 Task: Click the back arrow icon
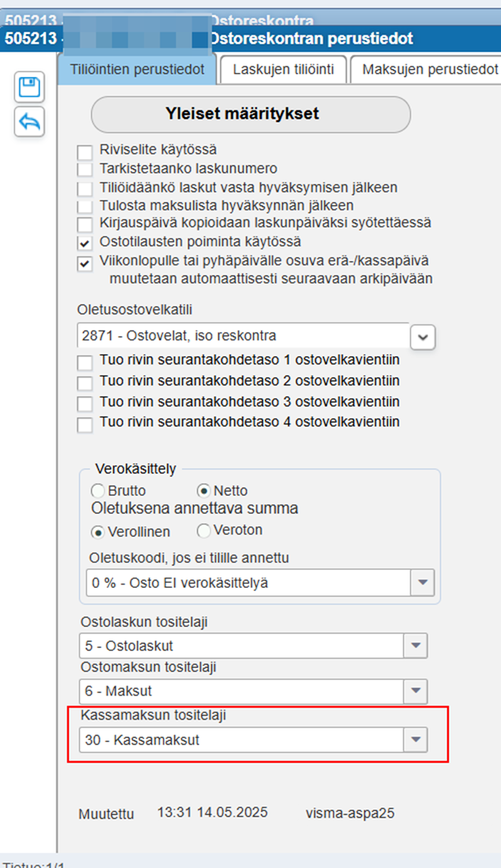(29, 121)
